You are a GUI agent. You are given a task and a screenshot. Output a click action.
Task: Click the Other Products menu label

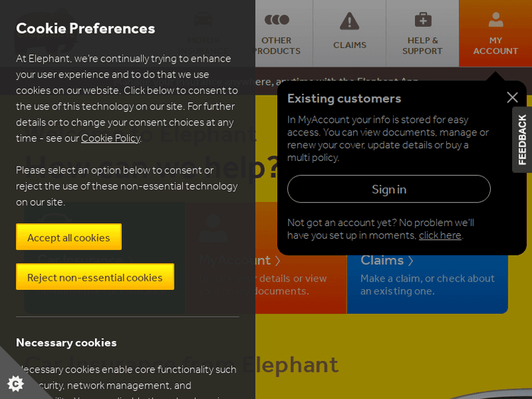pyautogui.click(x=277, y=46)
